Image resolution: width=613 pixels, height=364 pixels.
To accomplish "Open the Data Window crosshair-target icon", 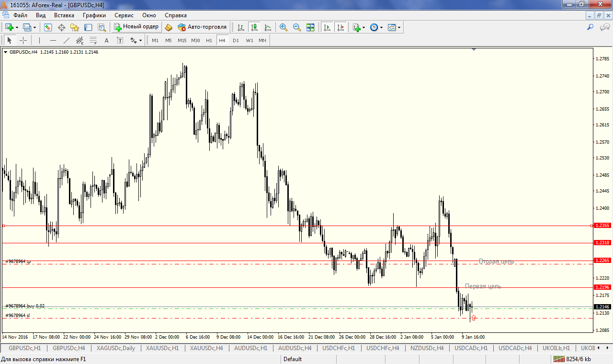I will (x=61, y=27).
